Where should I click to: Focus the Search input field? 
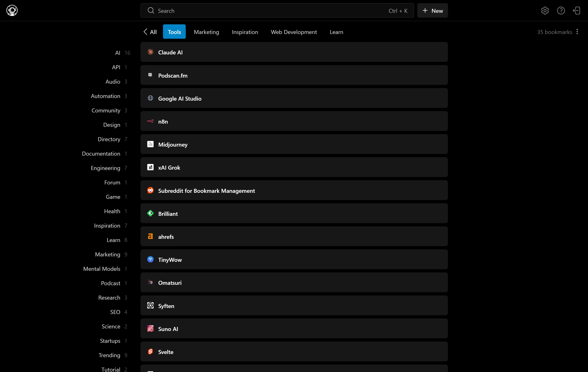point(277,10)
